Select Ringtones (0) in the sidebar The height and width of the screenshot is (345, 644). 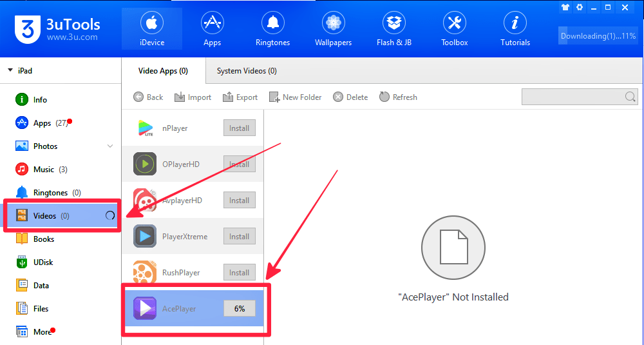pos(59,192)
